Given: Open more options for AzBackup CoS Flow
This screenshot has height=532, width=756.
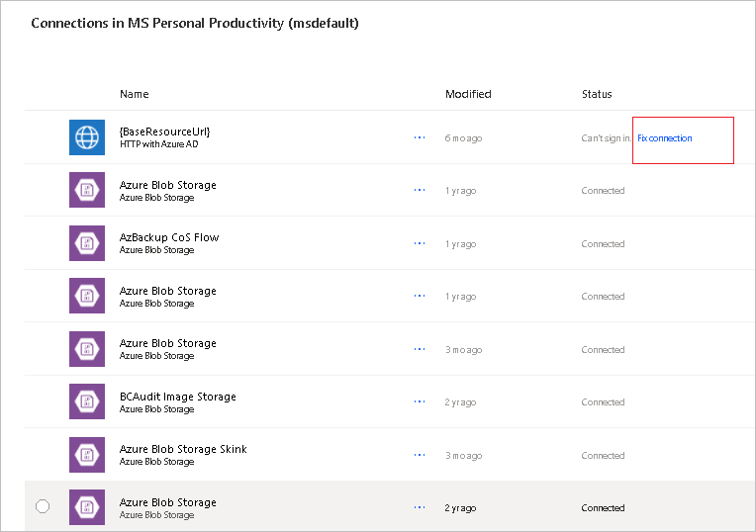Looking at the screenshot, I should [420, 243].
